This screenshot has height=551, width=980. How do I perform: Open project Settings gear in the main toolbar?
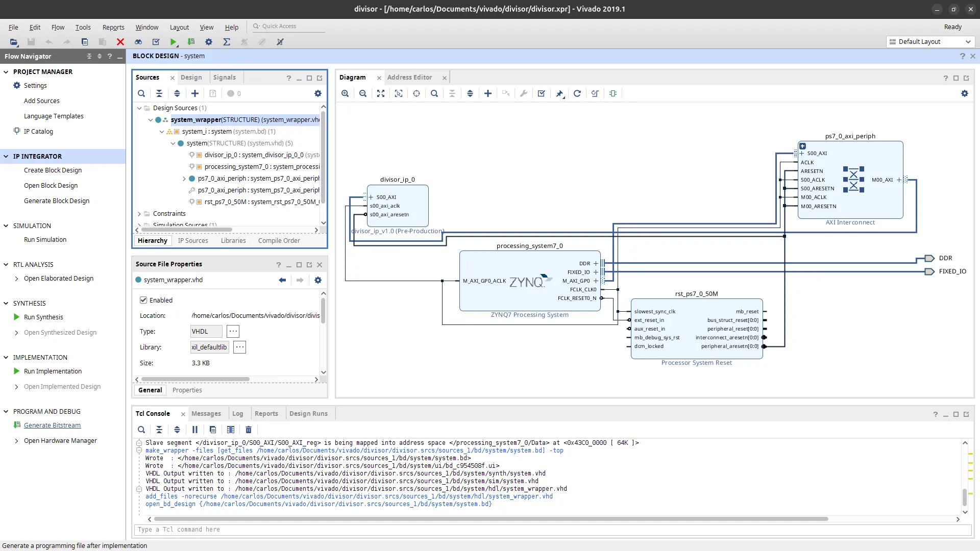coord(209,42)
